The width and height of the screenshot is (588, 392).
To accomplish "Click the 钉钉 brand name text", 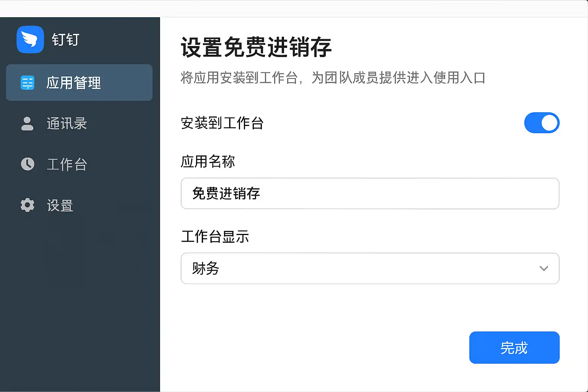I will point(65,40).
